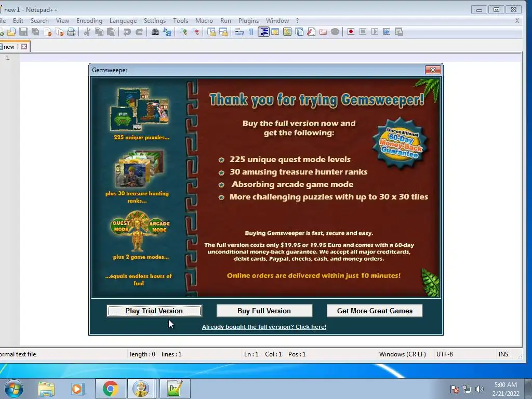Close the Gemsweeper dialog with red X
This screenshot has height=399, width=532.
coord(433,70)
